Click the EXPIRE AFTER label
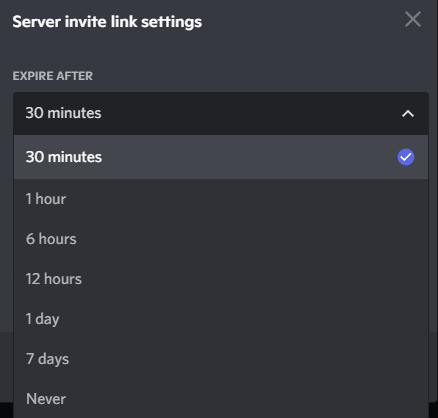 53,76
